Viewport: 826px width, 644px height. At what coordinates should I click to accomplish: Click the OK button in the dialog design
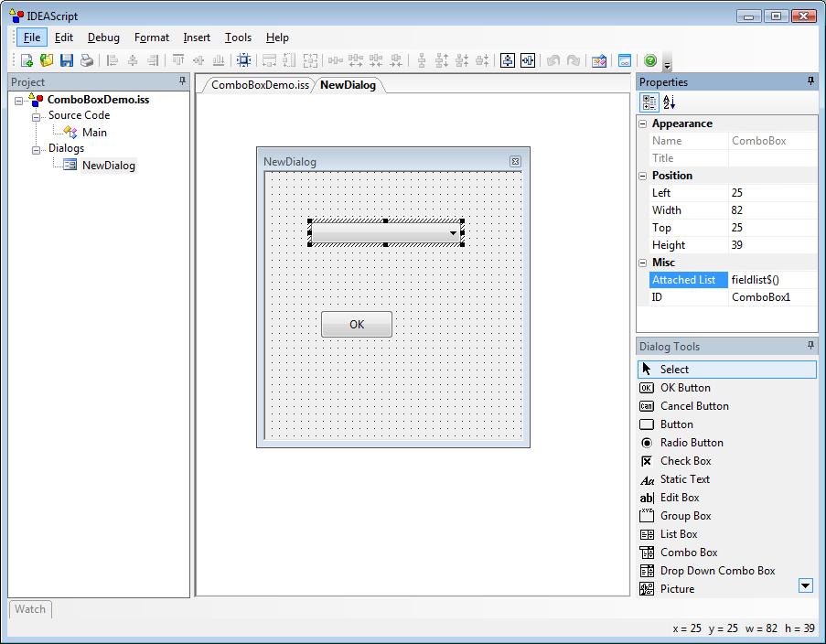[x=356, y=324]
